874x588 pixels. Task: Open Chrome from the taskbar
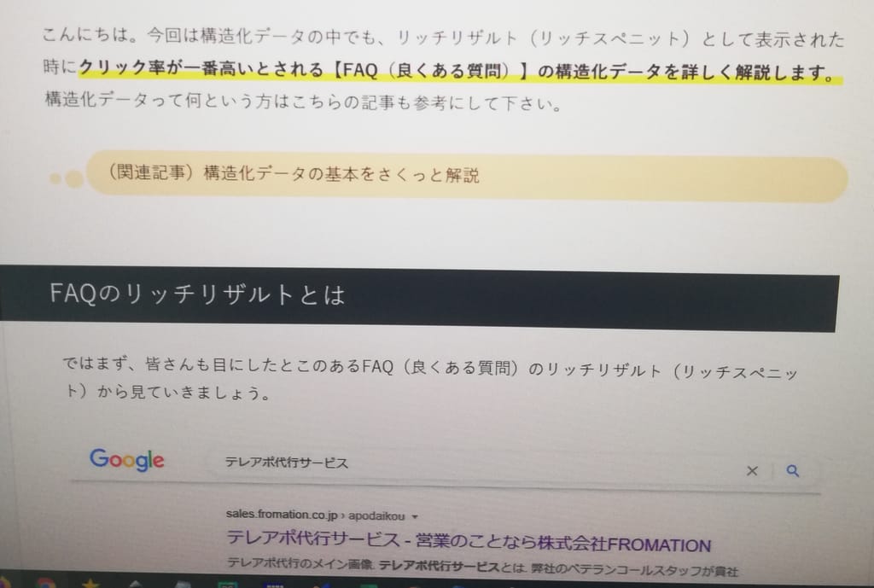pos(47,583)
